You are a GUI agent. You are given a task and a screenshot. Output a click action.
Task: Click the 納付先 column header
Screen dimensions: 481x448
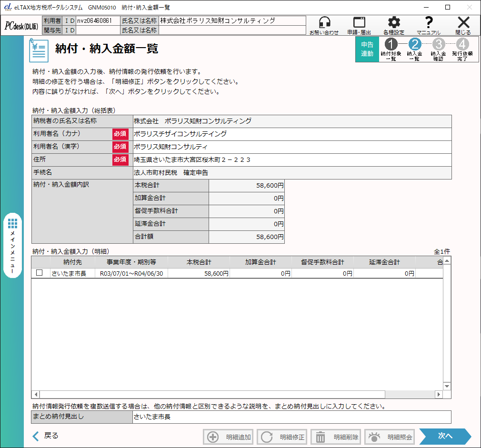point(73,262)
